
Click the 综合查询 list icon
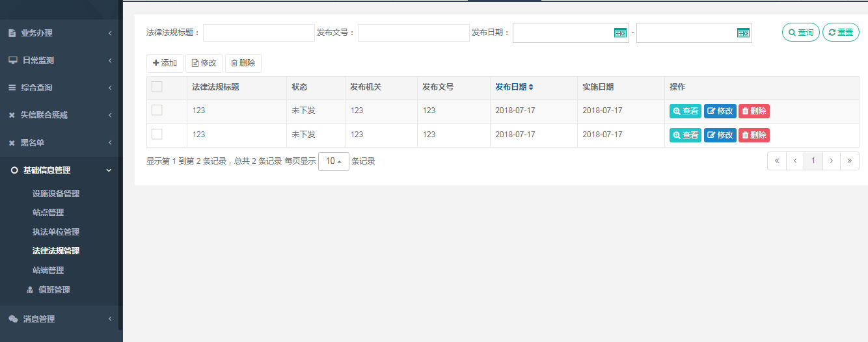point(12,88)
